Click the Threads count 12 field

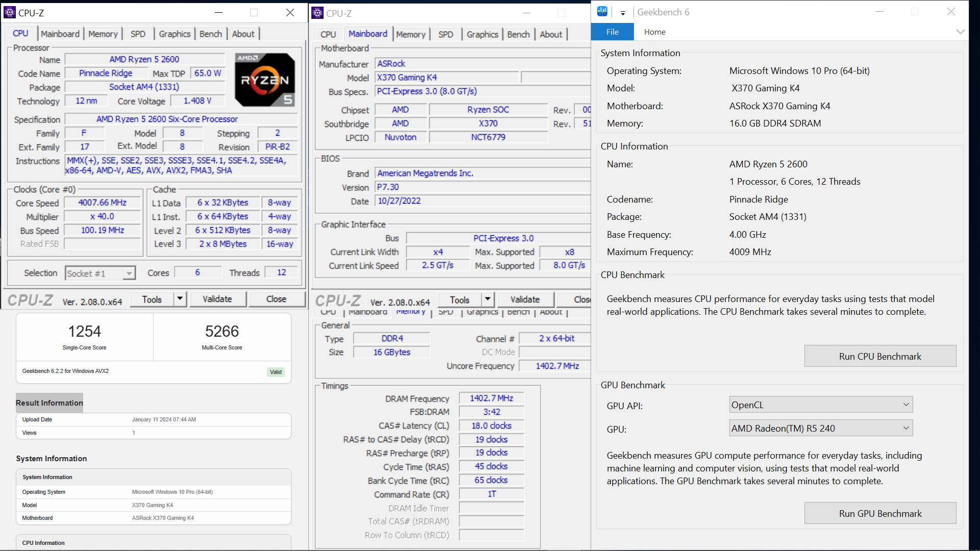coord(281,272)
